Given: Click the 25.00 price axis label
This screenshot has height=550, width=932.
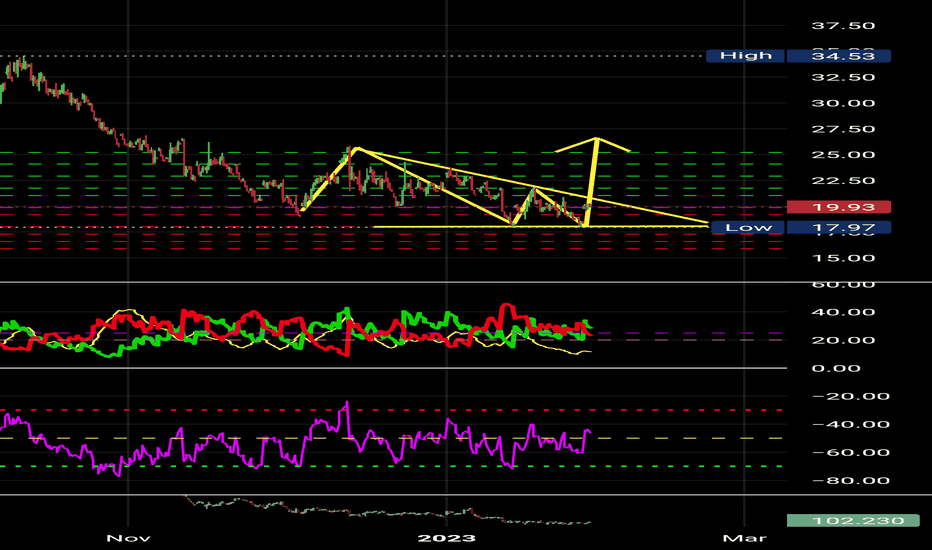Looking at the screenshot, I should tap(843, 155).
